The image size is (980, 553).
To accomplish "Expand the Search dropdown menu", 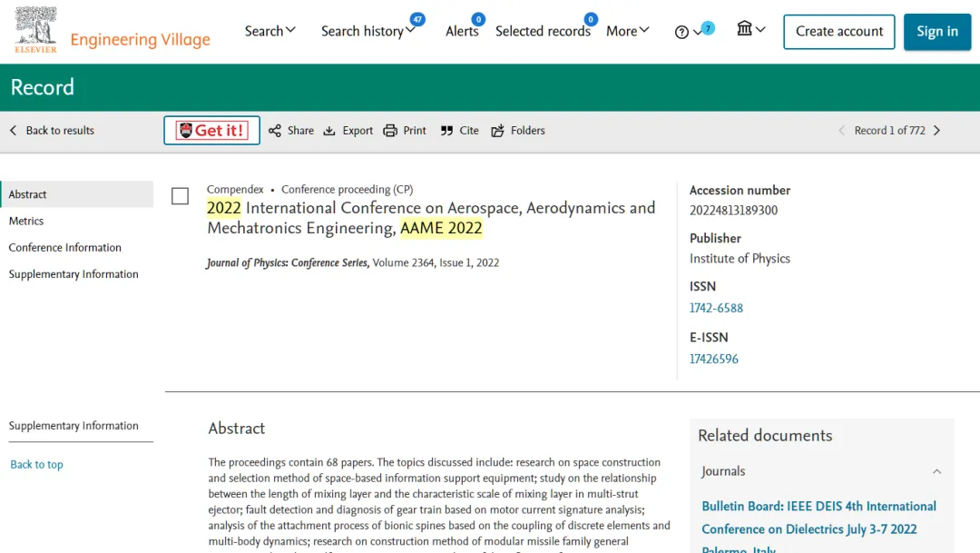I will pos(270,31).
